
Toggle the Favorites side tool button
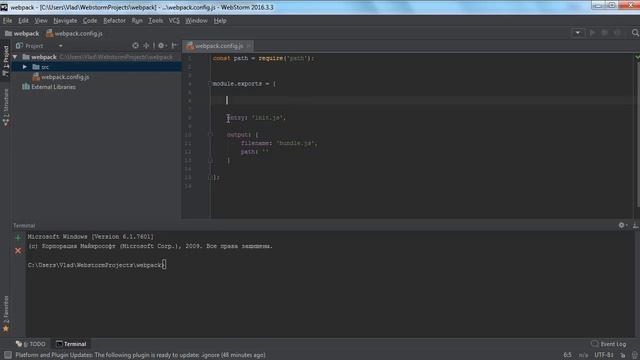click(x=6, y=313)
